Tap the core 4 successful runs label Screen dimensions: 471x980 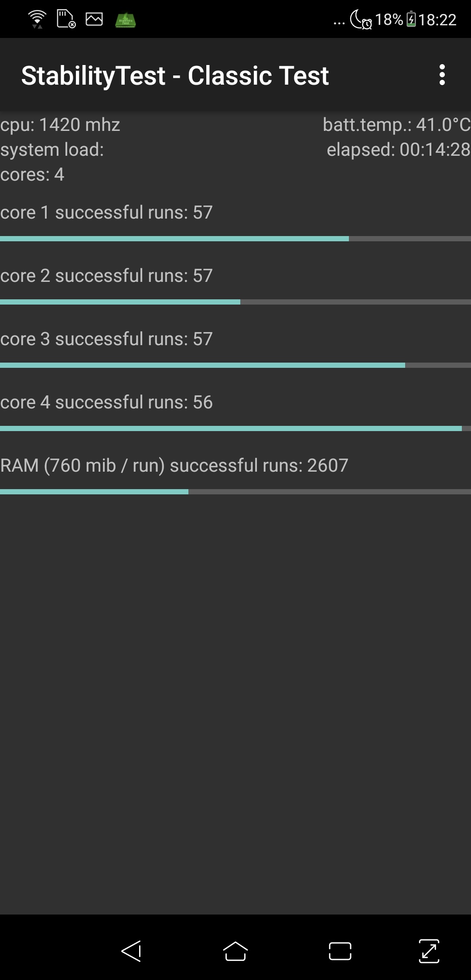tap(106, 402)
